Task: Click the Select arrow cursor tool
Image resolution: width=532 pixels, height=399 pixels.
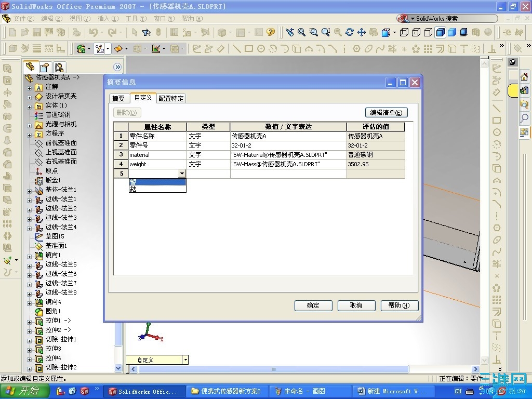Action: click(135, 32)
